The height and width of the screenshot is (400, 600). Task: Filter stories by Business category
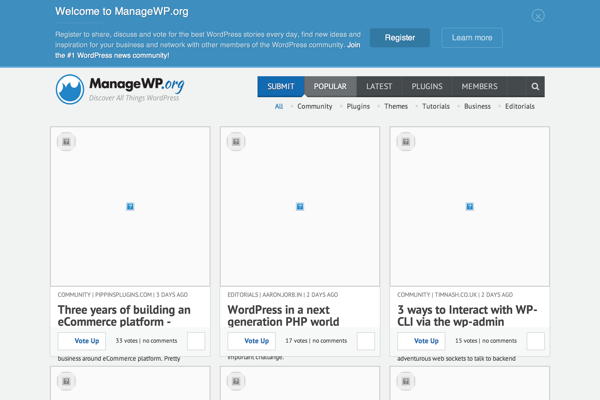tap(477, 106)
